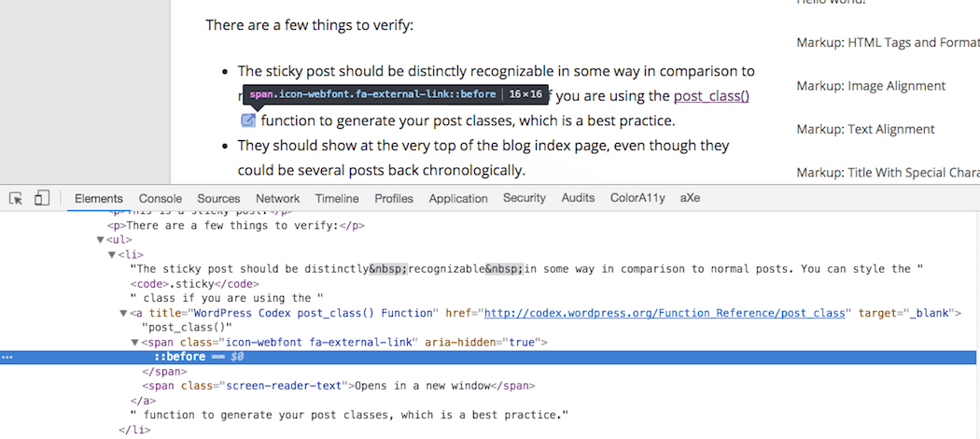Open the Sources tab
This screenshot has width=980, height=439.
pos(218,198)
